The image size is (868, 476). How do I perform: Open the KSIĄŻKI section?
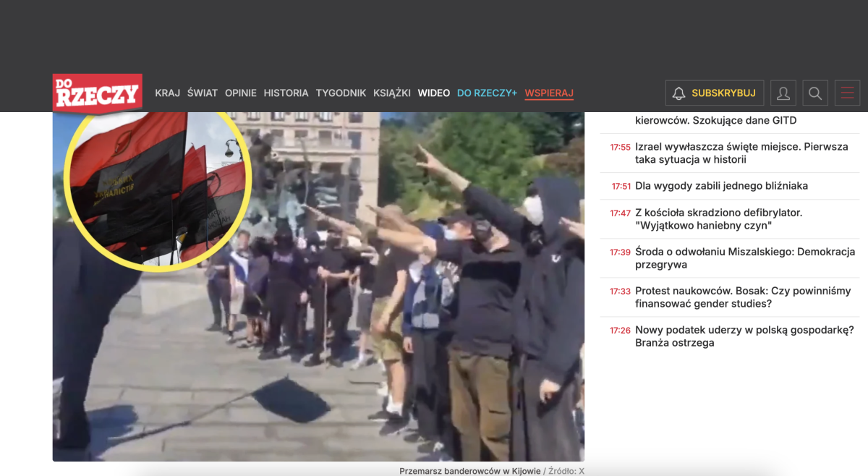pos(392,93)
